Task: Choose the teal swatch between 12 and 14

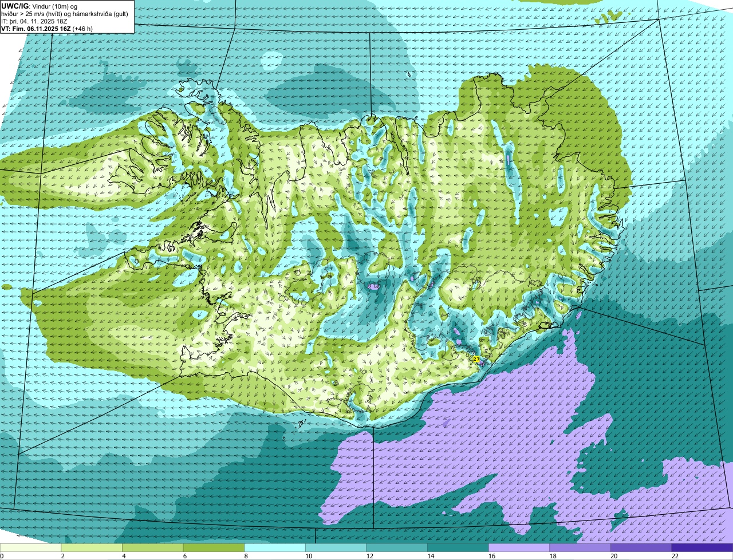Action: click(x=397, y=547)
